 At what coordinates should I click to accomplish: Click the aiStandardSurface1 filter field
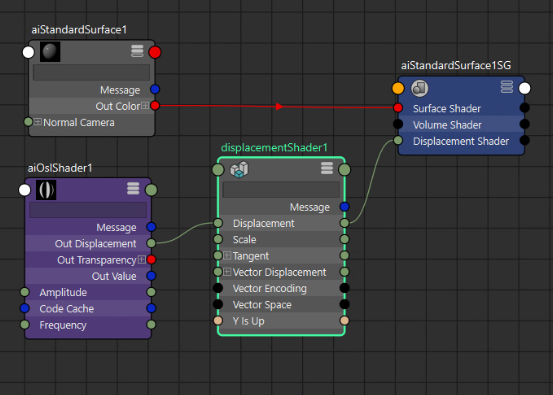coord(91,73)
